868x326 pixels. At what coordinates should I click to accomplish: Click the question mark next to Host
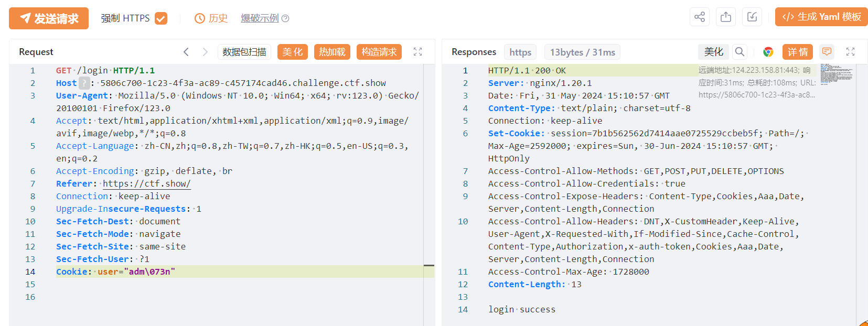[x=84, y=83]
